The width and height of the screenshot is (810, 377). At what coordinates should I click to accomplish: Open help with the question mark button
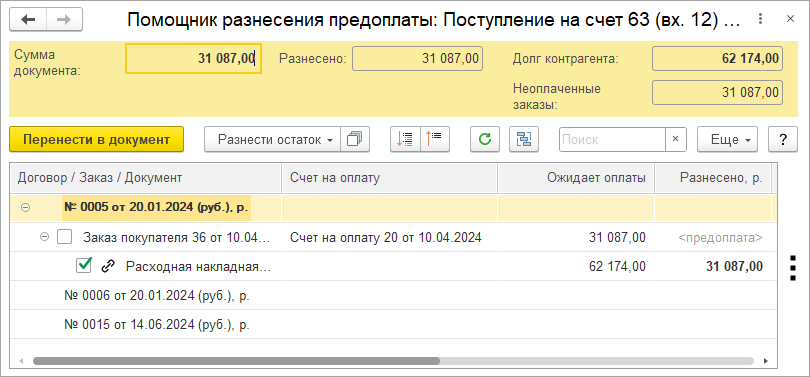tap(783, 139)
